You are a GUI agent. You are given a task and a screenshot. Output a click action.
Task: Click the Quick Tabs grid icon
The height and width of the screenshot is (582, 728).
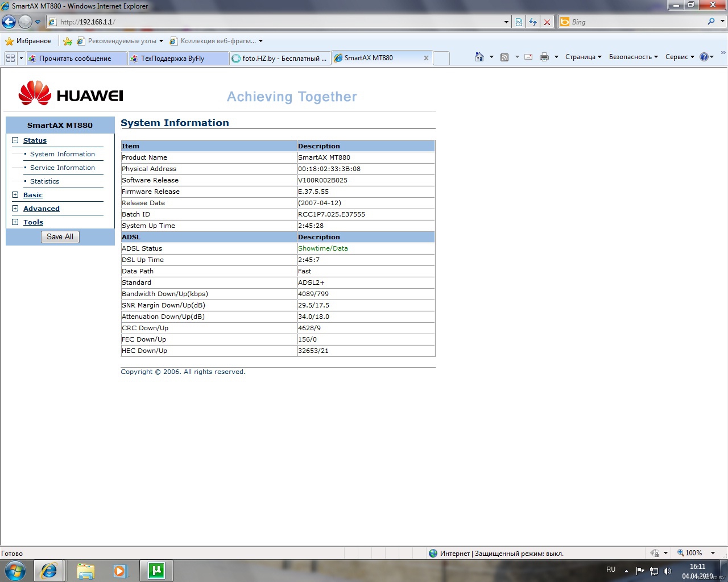10,58
